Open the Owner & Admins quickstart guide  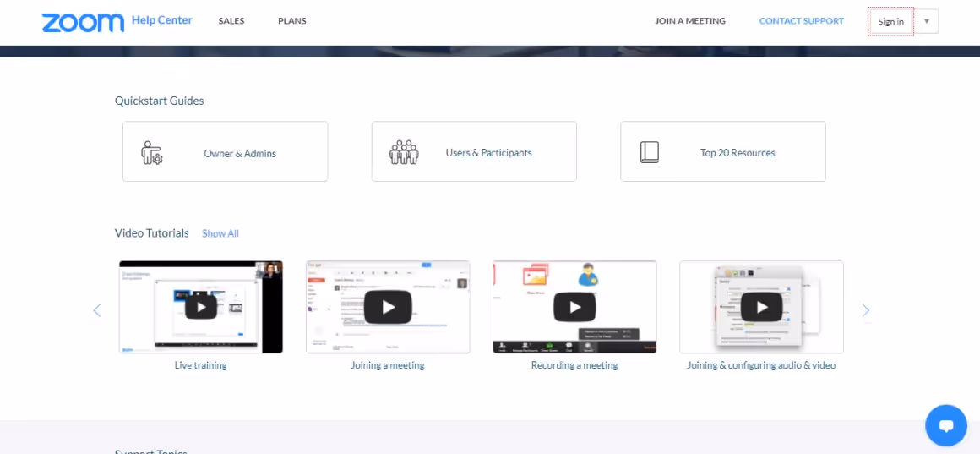[x=225, y=151]
